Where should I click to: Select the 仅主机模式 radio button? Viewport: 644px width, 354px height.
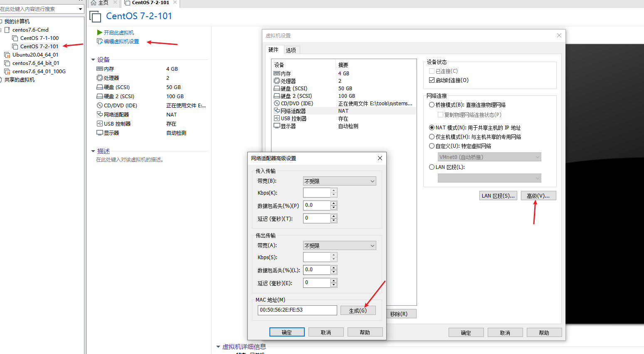coord(432,137)
